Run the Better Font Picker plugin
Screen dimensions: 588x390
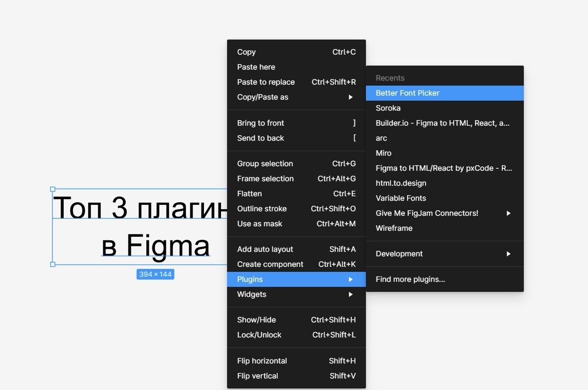pos(445,93)
